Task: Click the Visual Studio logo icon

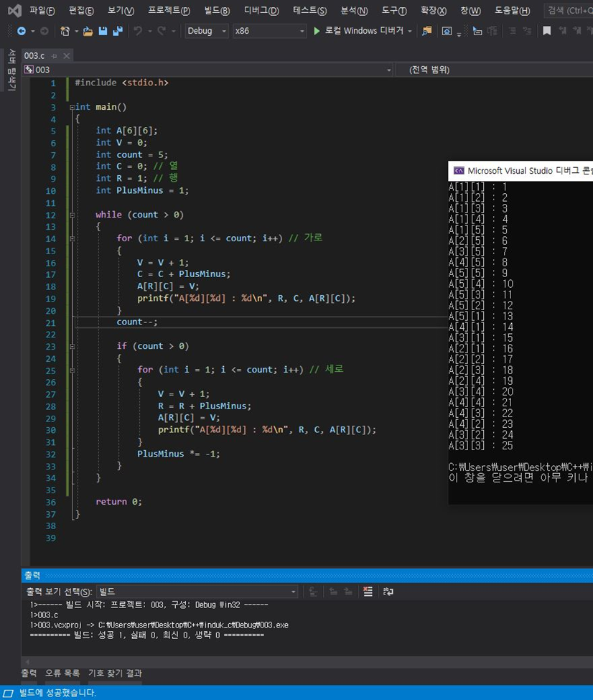Action: [14, 10]
